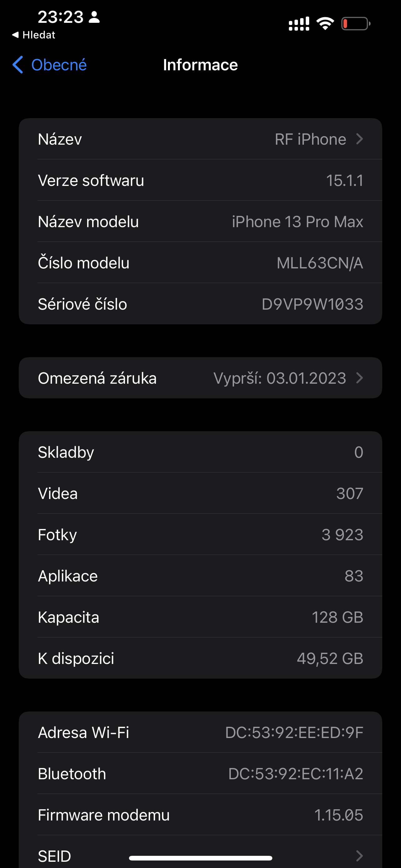Tap the person icon beside the clock

point(94,17)
